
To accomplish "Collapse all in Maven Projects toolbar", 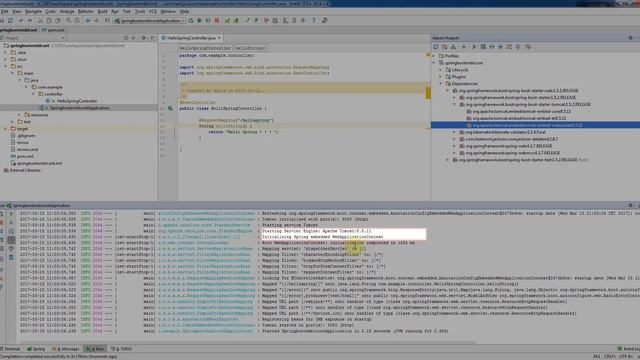I will tap(518, 47).
